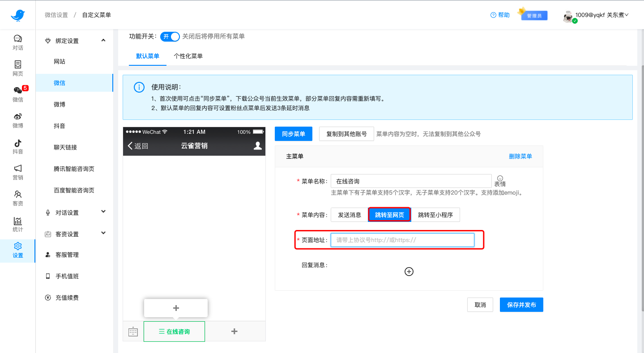Click 保存并发布 to publish the menu

[x=521, y=305]
